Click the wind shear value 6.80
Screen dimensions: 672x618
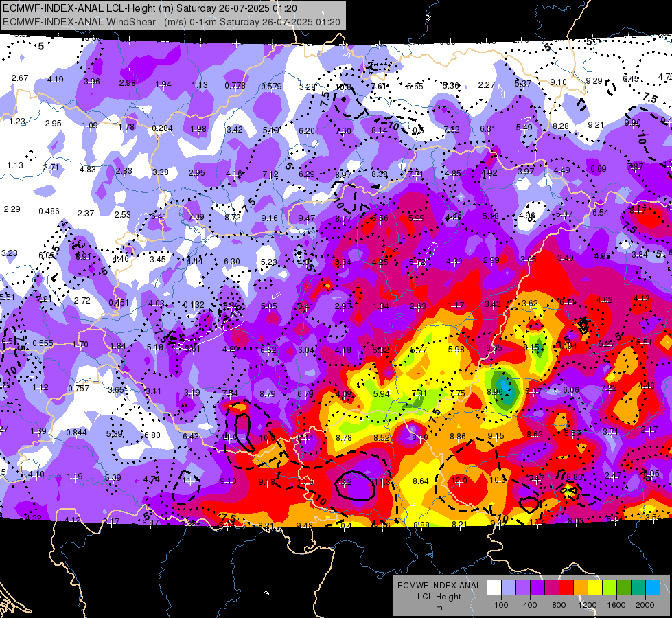152,435
